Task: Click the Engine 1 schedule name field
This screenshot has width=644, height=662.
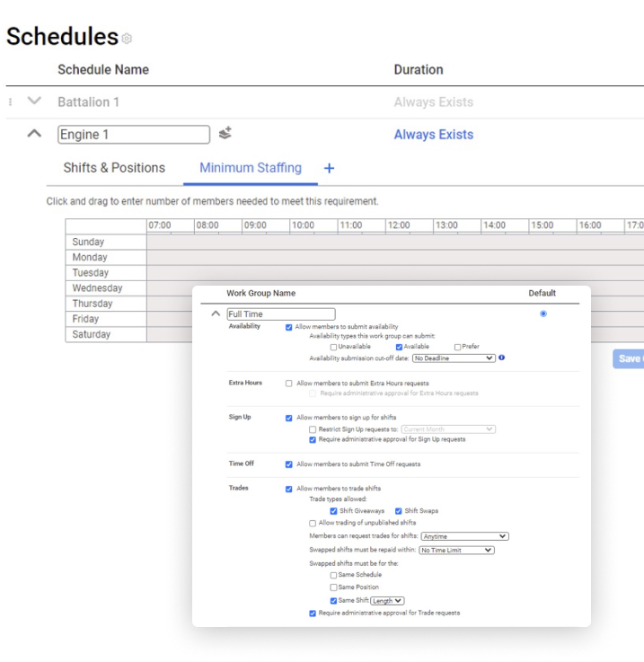Action: tap(134, 134)
